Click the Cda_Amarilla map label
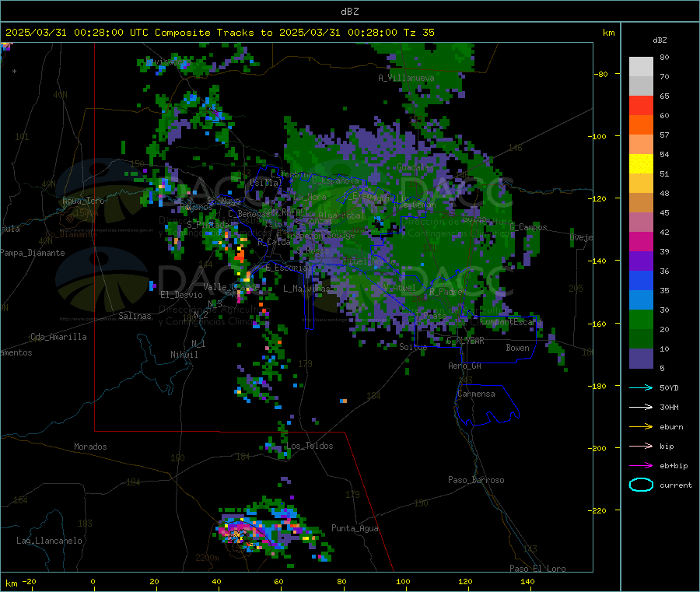This screenshot has height=592, width=700. point(58,337)
